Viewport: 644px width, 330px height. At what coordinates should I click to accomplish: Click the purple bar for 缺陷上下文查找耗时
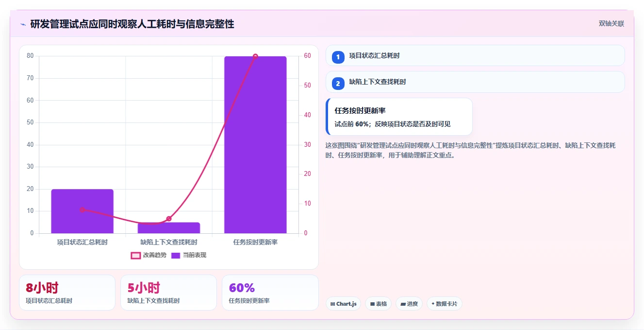click(x=168, y=228)
